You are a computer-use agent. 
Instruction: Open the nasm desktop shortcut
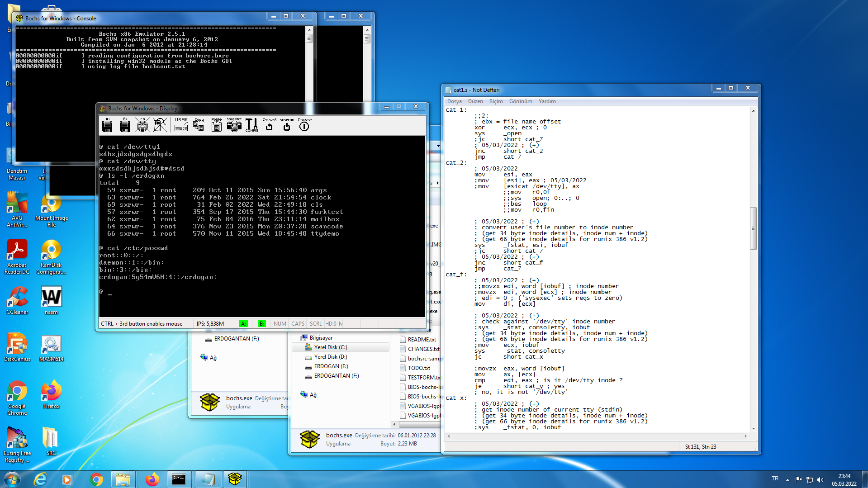coord(51,301)
